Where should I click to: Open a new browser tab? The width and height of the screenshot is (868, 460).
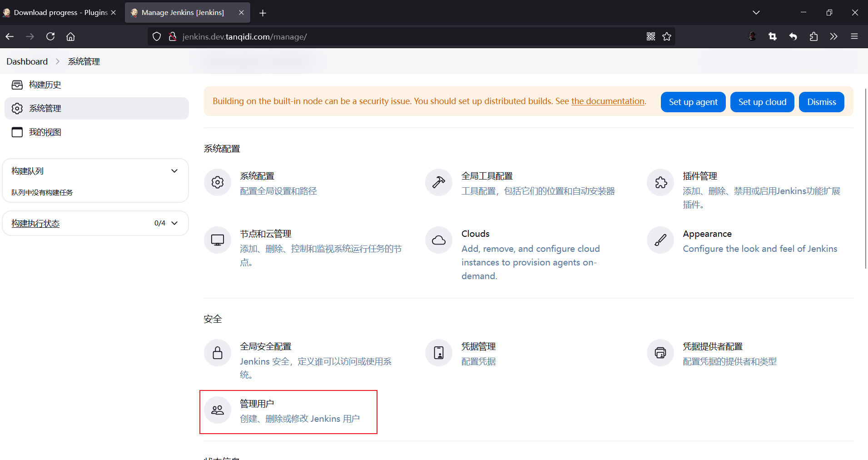(263, 13)
